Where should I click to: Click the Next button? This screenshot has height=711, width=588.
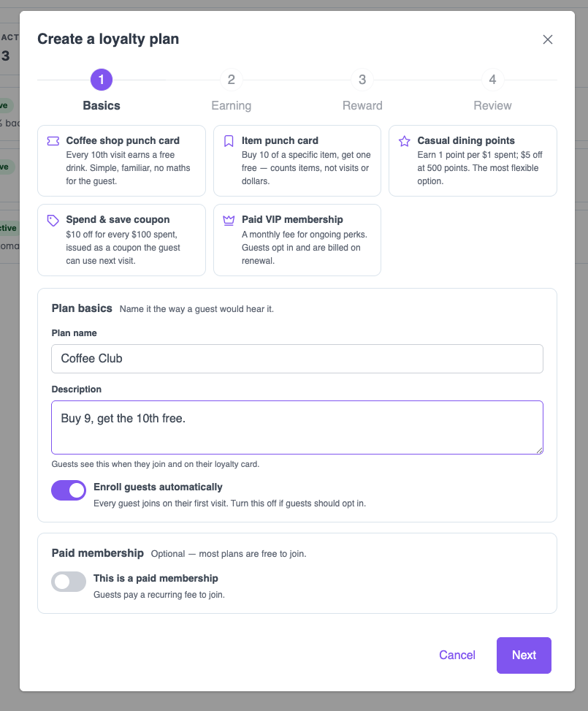click(524, 655)
